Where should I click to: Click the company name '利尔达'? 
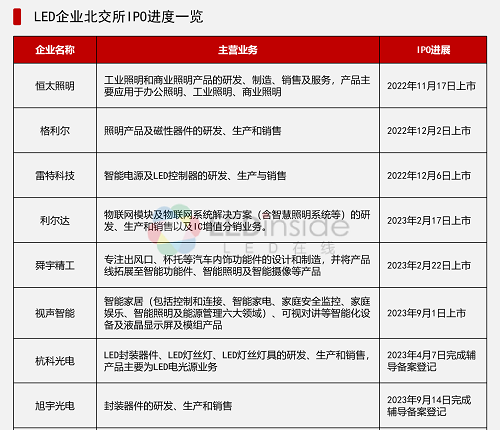point(55,220)
